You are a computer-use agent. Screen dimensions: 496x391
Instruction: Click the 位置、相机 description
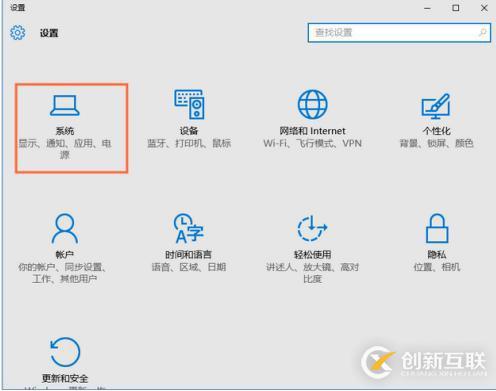pos(437,267)
